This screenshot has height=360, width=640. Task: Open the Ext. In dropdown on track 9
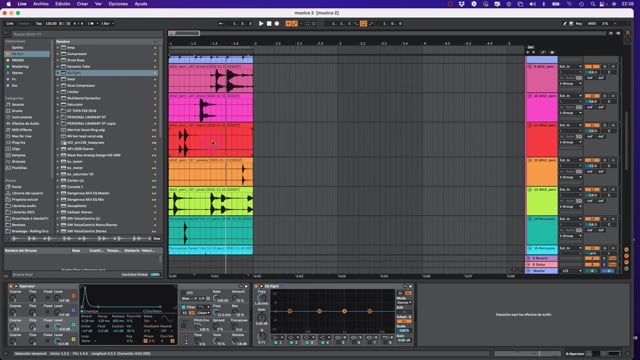point(570,67)
